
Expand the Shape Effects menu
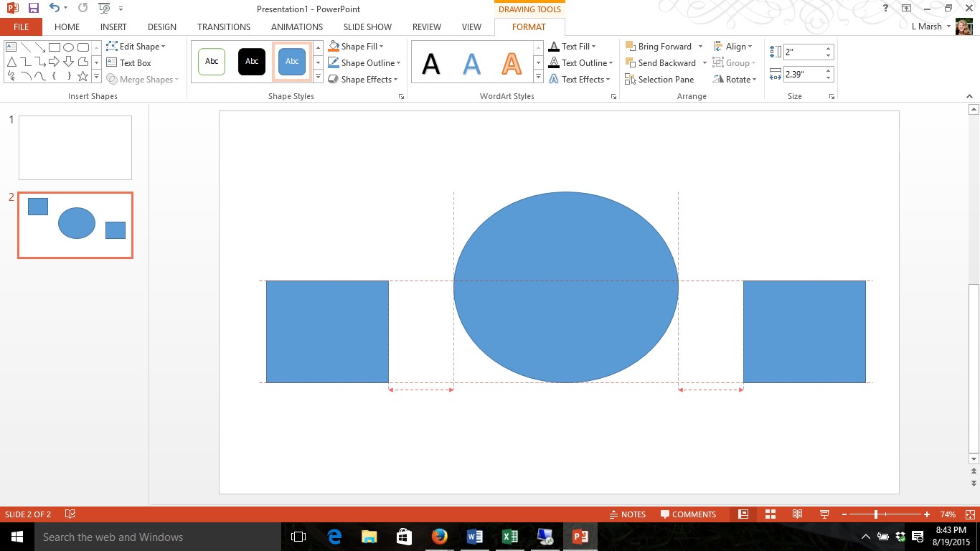tap(364, 80)
